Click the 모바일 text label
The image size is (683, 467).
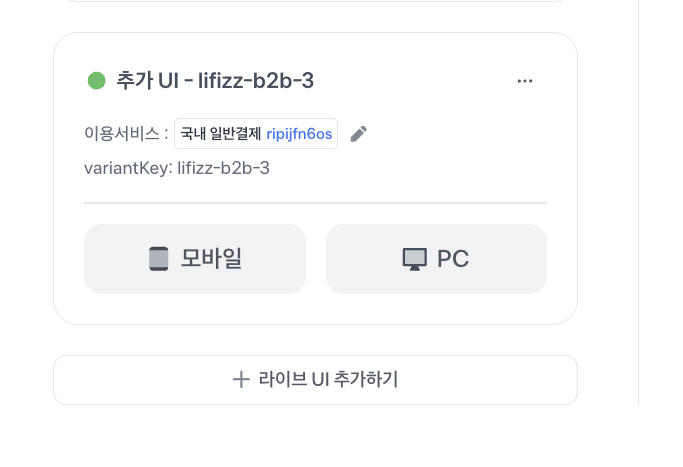[x=211, y=259]
